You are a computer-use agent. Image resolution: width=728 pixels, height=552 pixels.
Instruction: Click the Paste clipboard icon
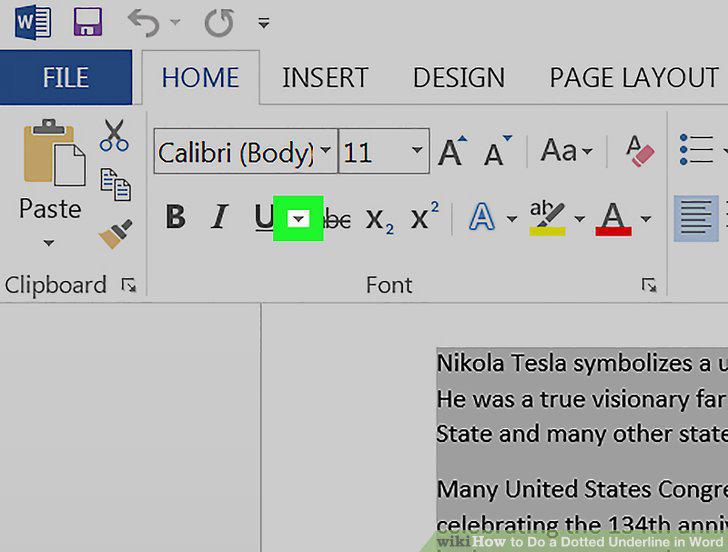click(x=54, y=153)
